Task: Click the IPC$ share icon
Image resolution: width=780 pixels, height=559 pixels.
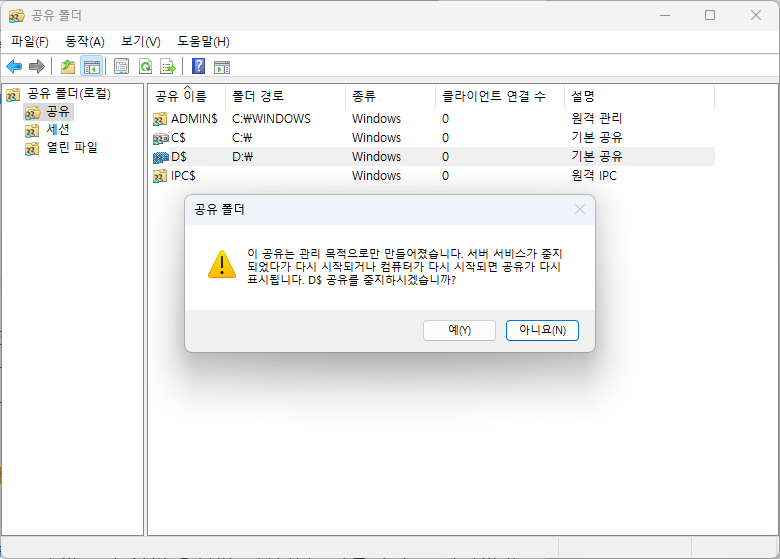Action: (160, 176)
